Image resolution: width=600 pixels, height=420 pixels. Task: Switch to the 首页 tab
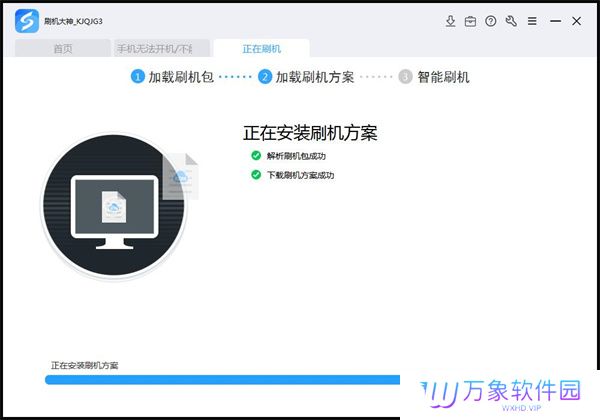[63, 48]
